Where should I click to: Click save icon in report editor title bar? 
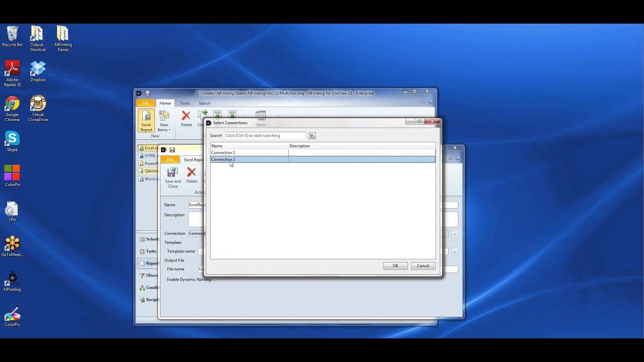coord(172,150)
